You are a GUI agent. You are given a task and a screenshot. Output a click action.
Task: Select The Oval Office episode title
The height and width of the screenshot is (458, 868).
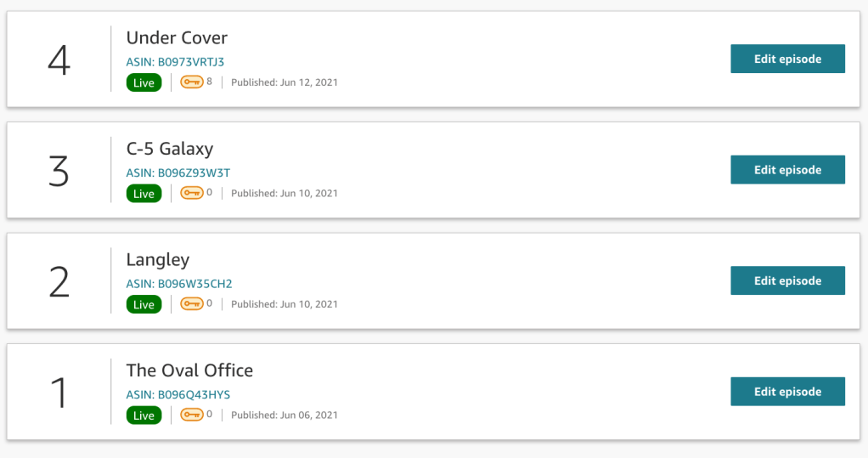189,370
